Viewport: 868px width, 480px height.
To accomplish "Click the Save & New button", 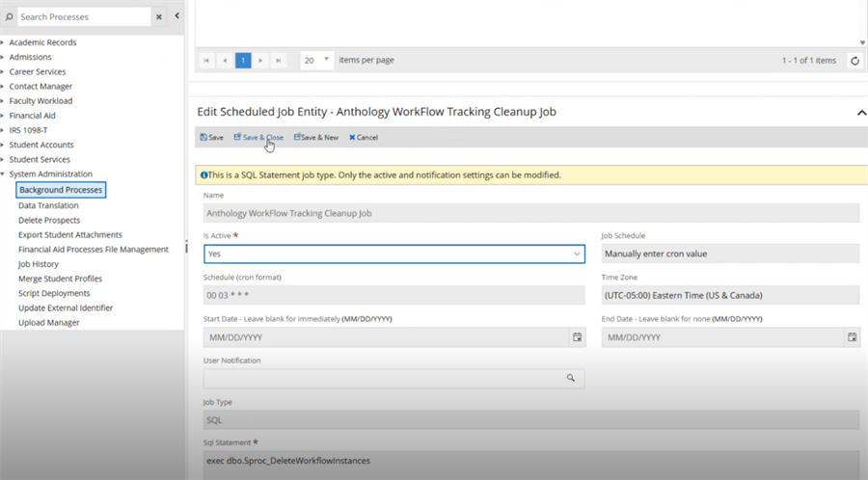I will (x=316, y=138).
